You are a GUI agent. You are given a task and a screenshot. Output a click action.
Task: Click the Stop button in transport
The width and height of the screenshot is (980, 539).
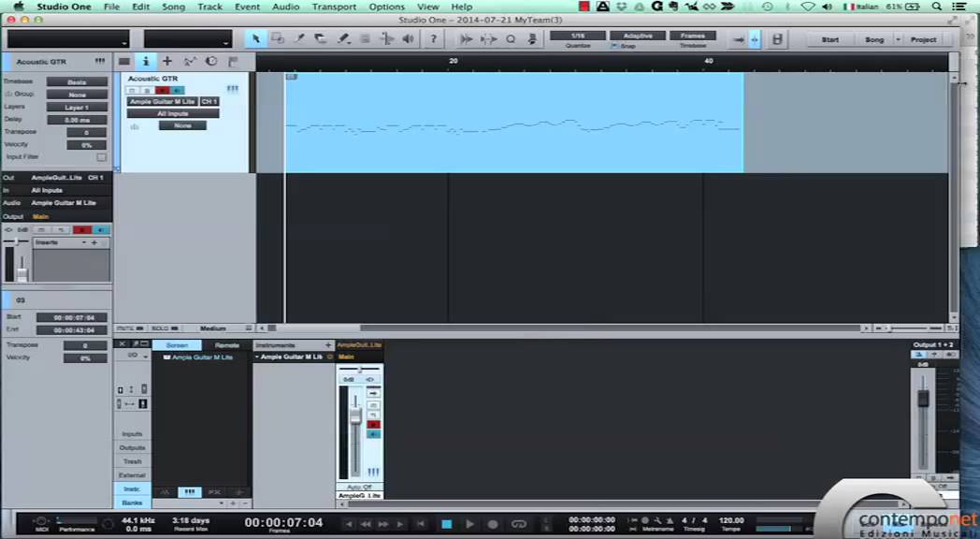(x=446, y=524)
